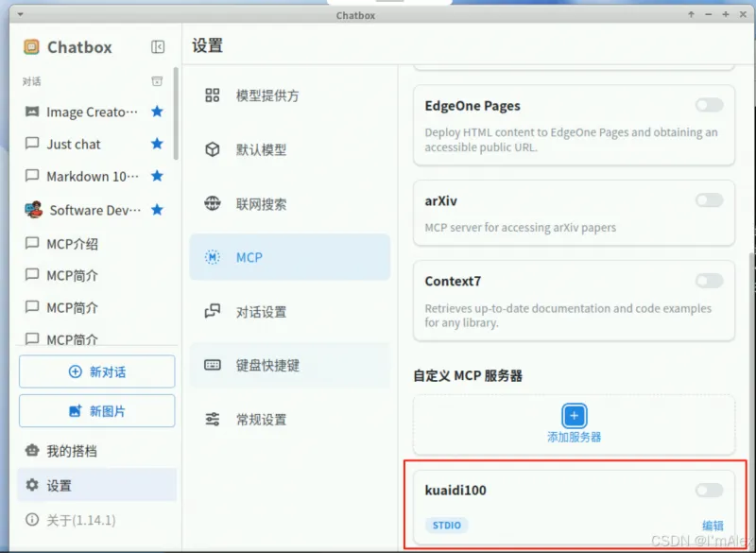Viewport: 756px width, 553px height.
Task: Click the archive icon beside 对话 header
Action: tap(158, 81)
